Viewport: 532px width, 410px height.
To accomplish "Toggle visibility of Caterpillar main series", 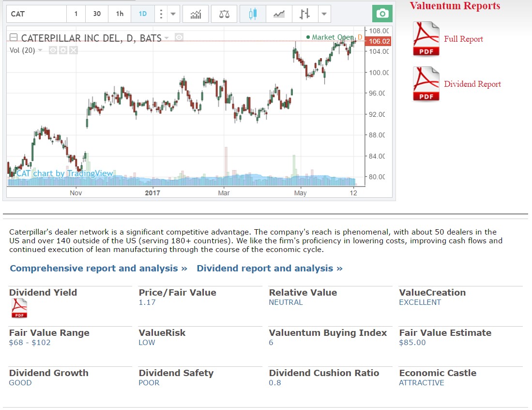I will [179, 38].
